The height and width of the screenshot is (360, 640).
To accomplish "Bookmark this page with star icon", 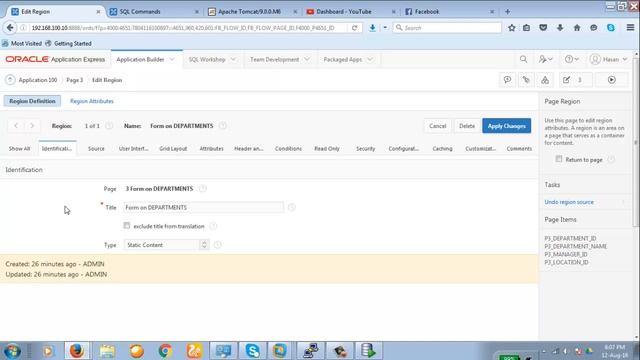I will [511, 28].
